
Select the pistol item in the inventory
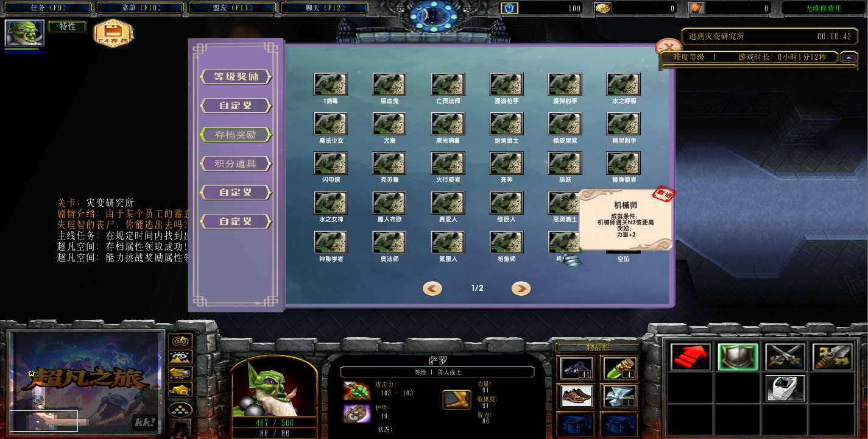click(576, 369)
